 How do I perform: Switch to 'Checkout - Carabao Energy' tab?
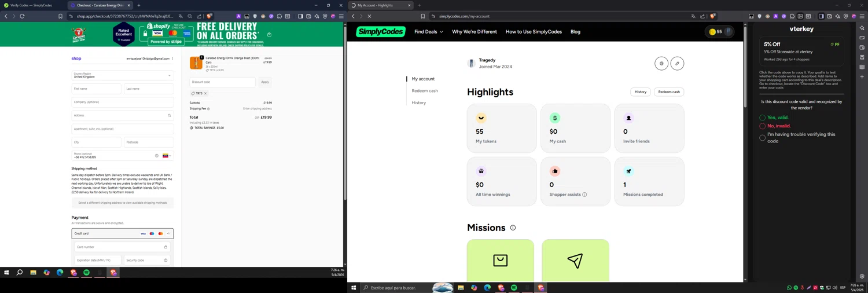[x=100, y=5]
